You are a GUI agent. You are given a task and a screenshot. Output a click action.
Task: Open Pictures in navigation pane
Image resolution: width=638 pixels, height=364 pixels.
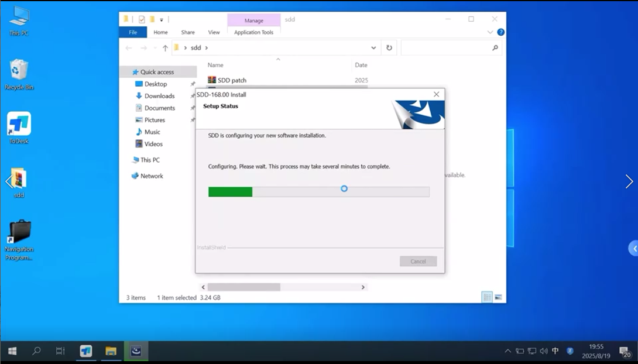pyautogui.click(x=155, y=120)
